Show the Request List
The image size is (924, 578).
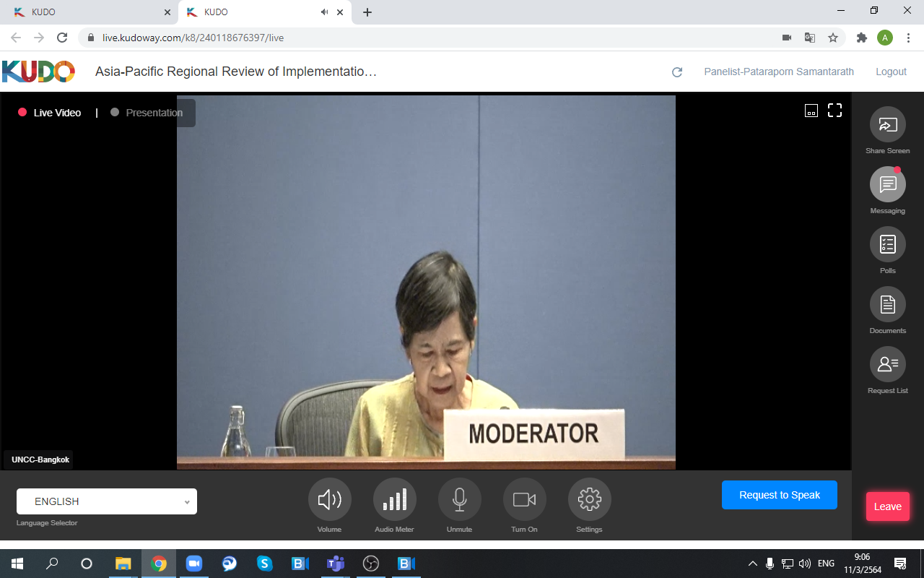pos(887,365)
